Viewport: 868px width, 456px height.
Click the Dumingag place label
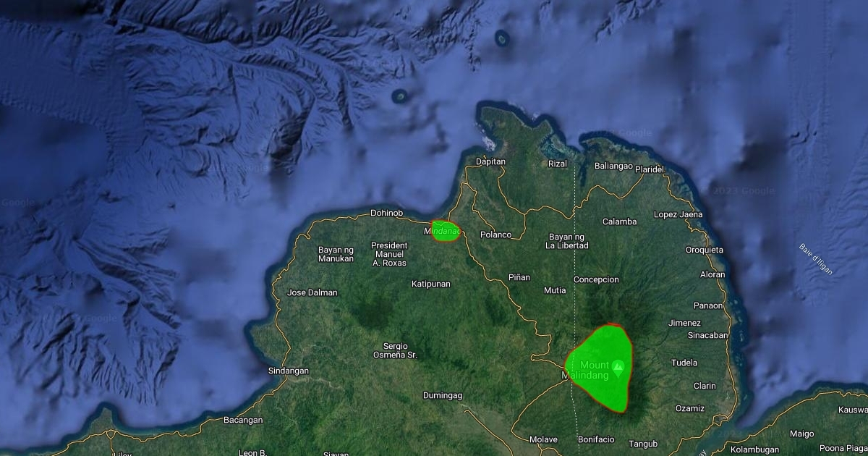443,395
